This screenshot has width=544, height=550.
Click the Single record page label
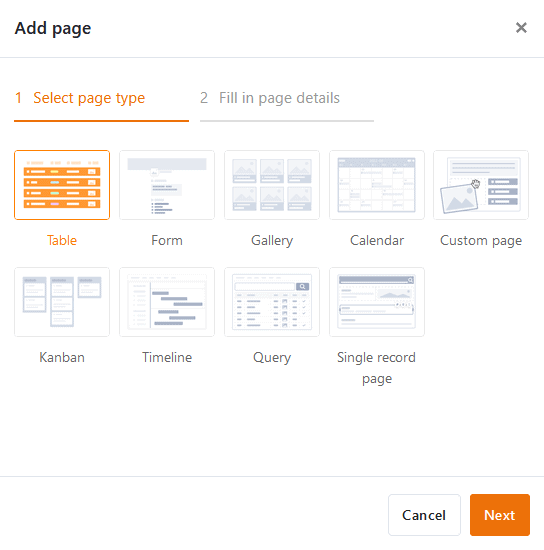tap(377, 368)
